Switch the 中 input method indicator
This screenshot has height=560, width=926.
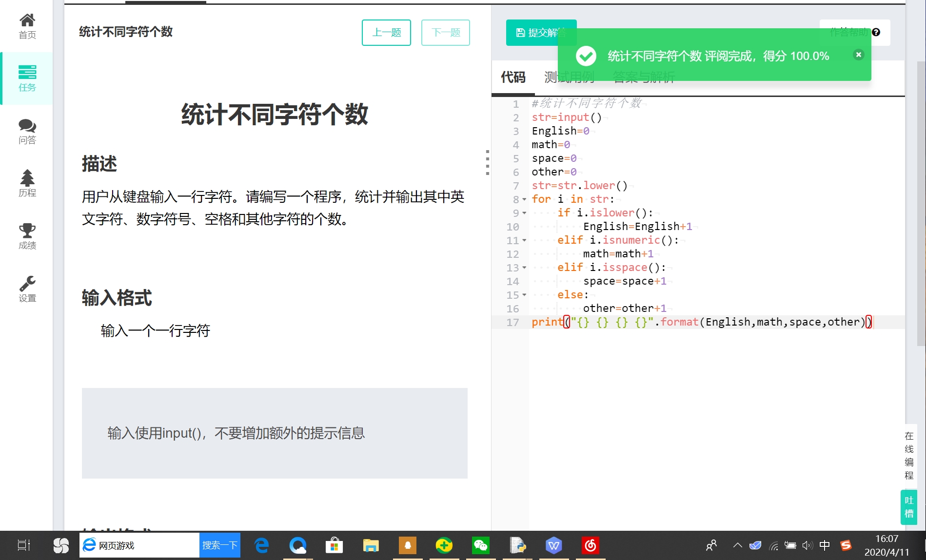(825, 545)
